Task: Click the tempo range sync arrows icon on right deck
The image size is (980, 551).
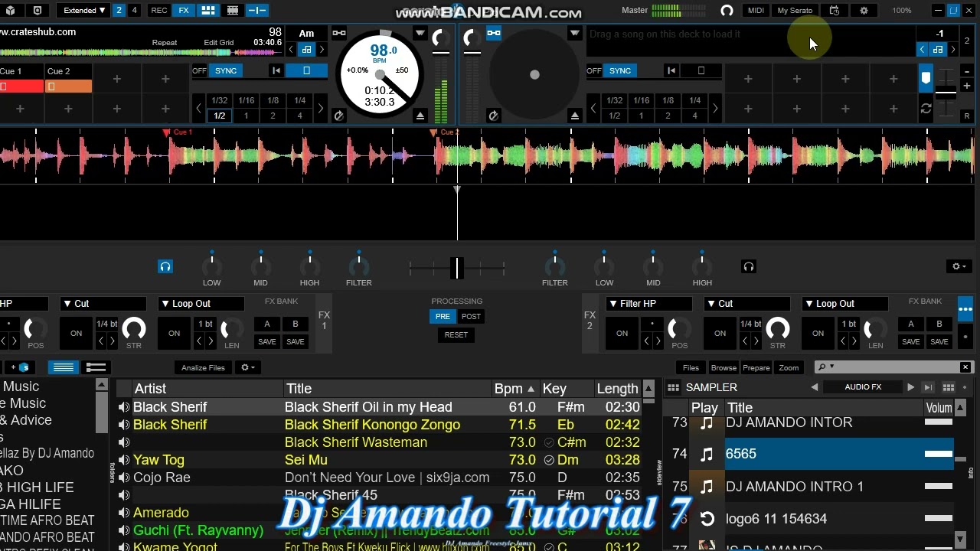Action: pos(926,109)
